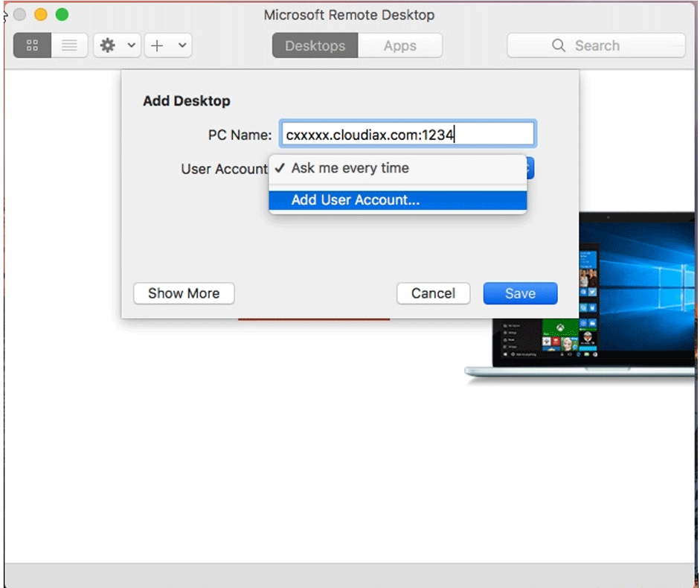Switch to the grid thumbnail view
Image resolution: width=700 pixels, height=588 pixels.
[32, 45]
